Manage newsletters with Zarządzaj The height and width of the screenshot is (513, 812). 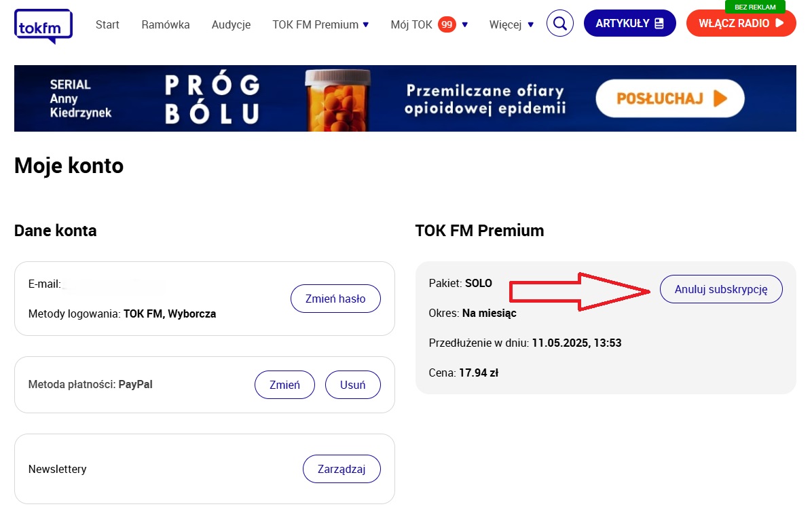coord(342,469)
